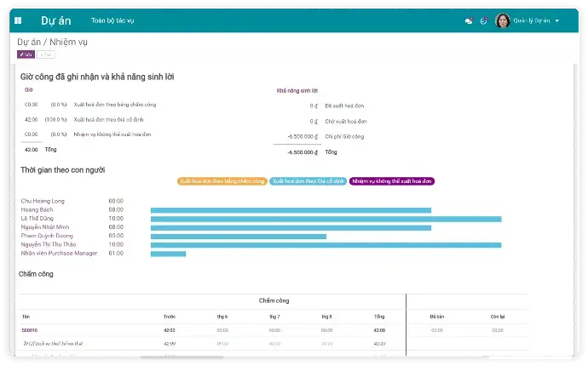This screenshot has width=588, height=366.
Task: Toggle the purple không thể xuất hoá đơn legend
Action: [392, 181]
